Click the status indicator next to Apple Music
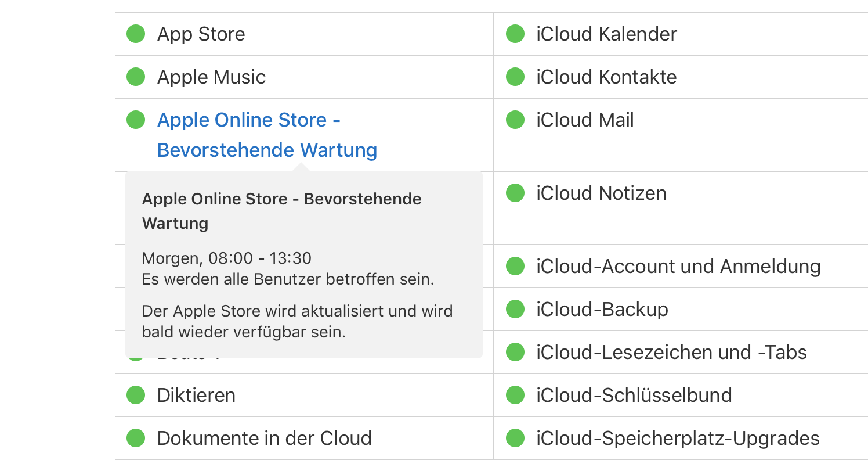 [136, 77]
